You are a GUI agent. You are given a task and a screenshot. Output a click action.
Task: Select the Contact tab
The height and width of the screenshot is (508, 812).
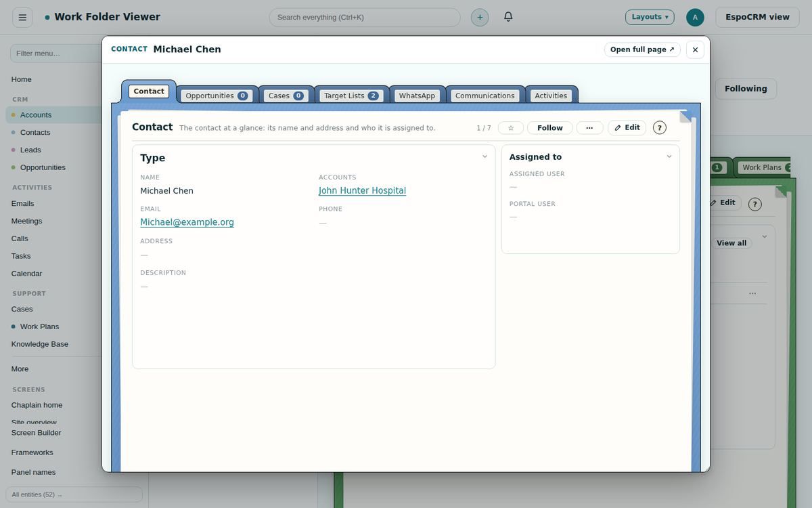point(149,91)
